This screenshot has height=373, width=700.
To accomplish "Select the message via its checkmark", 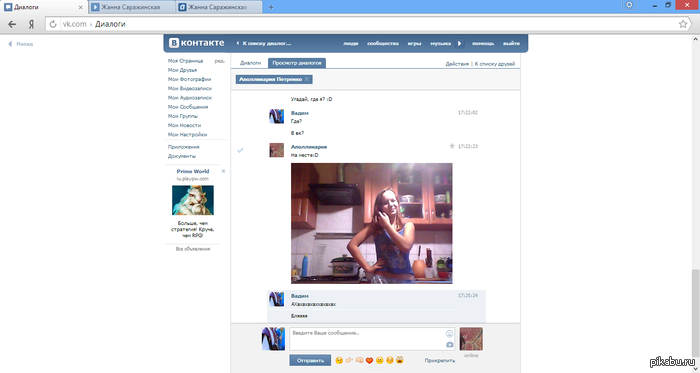I will point(240,150).
